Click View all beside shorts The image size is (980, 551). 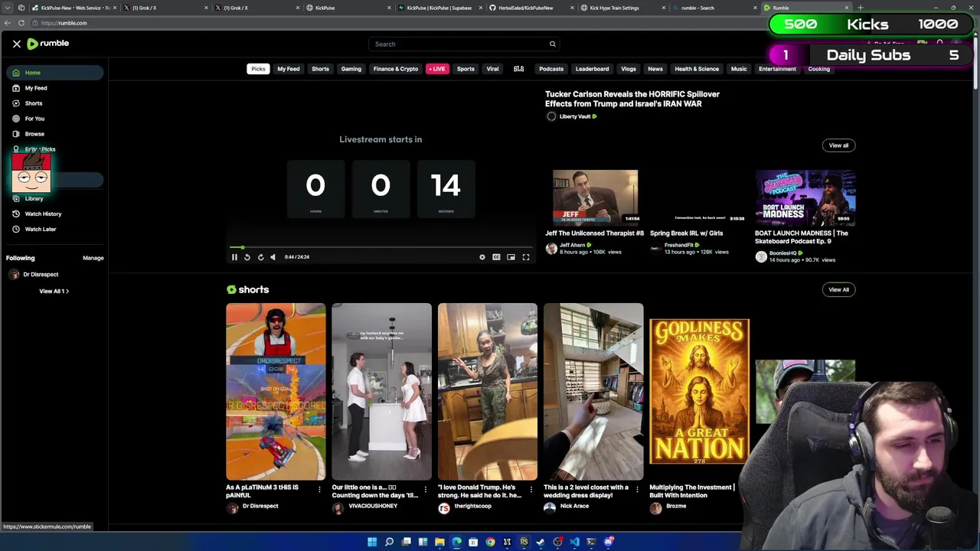(838, 289)
